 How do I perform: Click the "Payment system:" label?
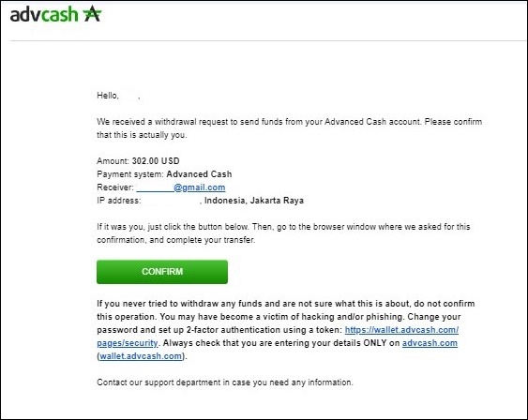point(130,174)
